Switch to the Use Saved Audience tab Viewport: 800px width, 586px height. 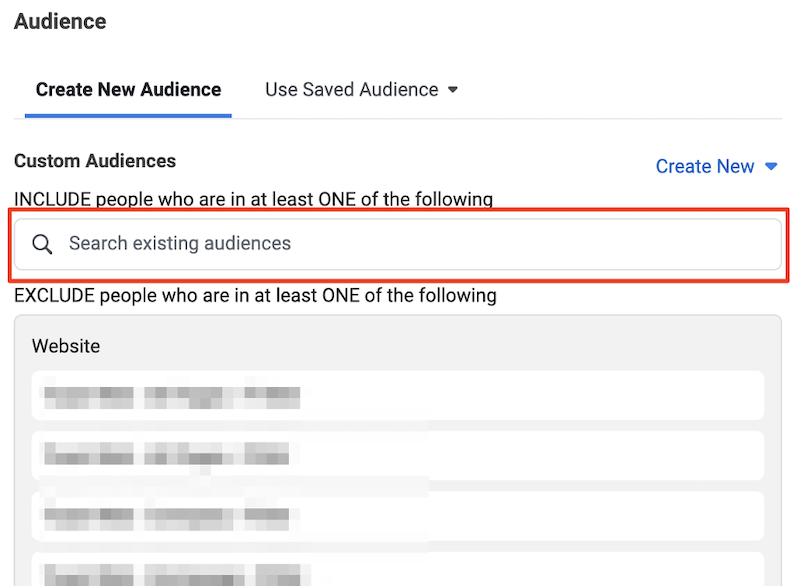point(352,89)
